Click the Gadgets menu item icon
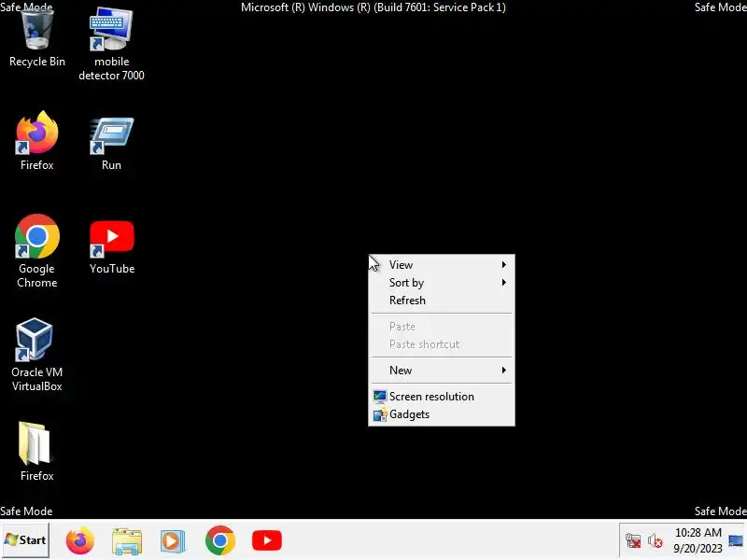The width and height of the screenshot is (747, 560). coord(380,414)
